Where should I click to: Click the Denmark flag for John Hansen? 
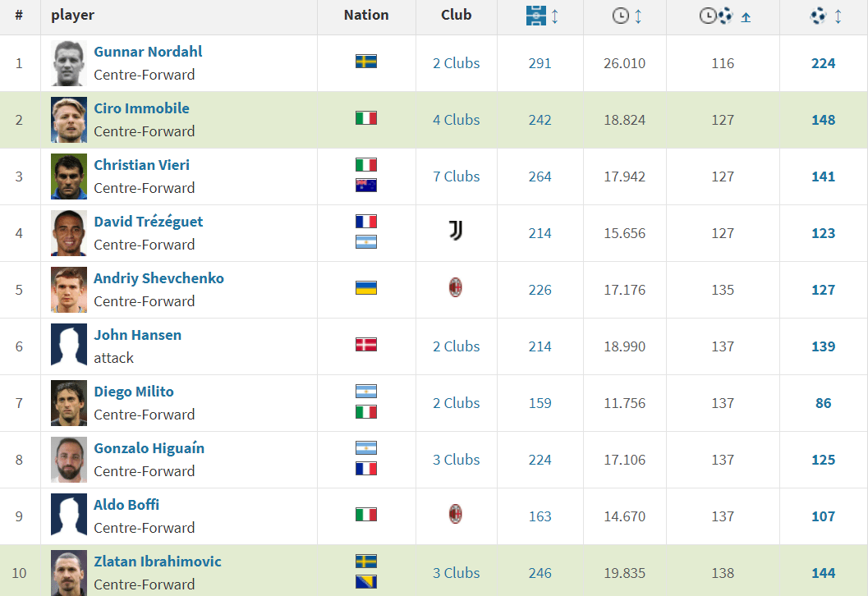click(365, 343)
